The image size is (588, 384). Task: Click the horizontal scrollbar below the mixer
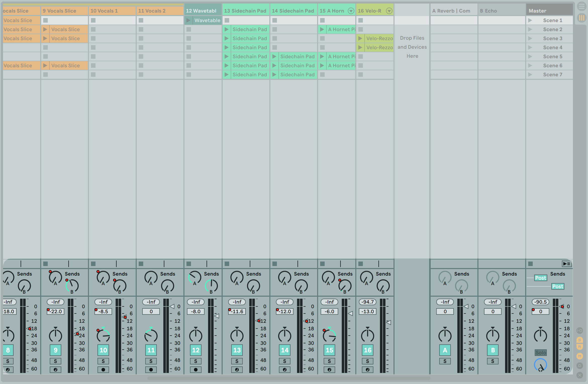pos(289,378)
